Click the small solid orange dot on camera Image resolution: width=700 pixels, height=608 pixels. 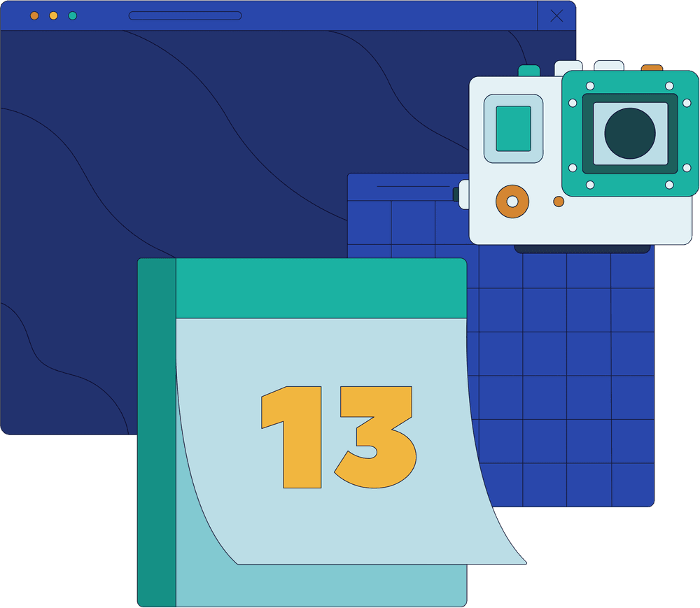[559, 202]
